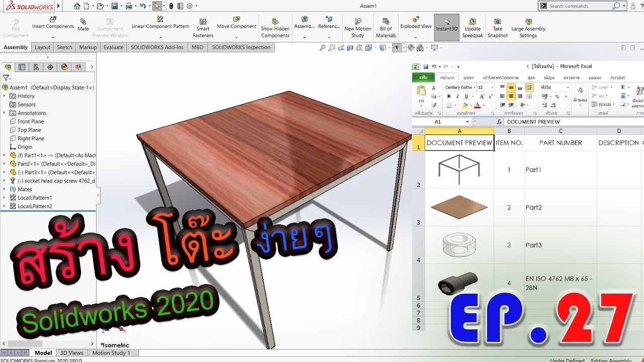Toggle the Select cursor tool
Screen dimensions: 644x362
click(157, 6)
